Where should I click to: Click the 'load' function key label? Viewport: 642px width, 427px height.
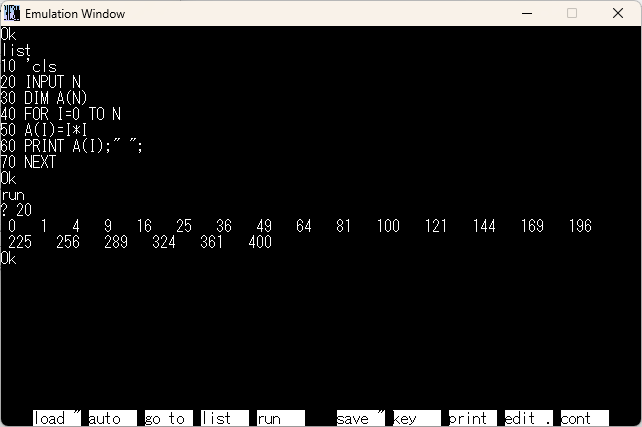56,418
